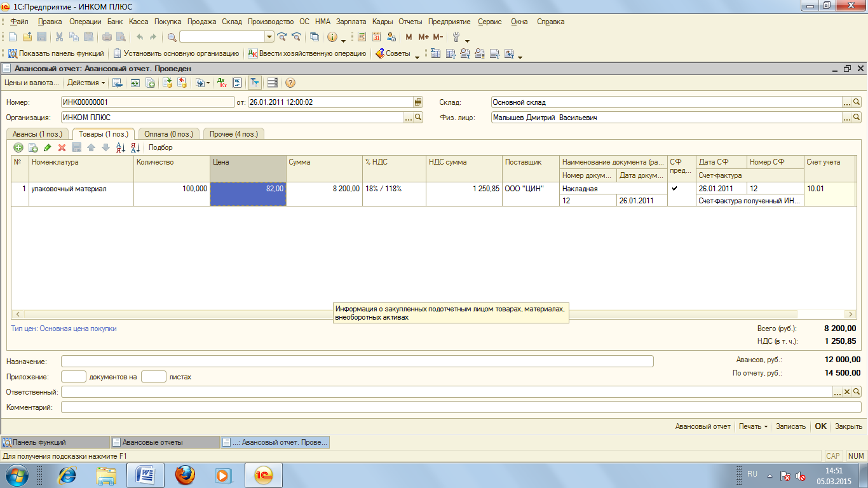This screenshot has width=868, height=488.
Task: Switch to Авансовые отчеты window tab
Action: [x=164, y=442]
